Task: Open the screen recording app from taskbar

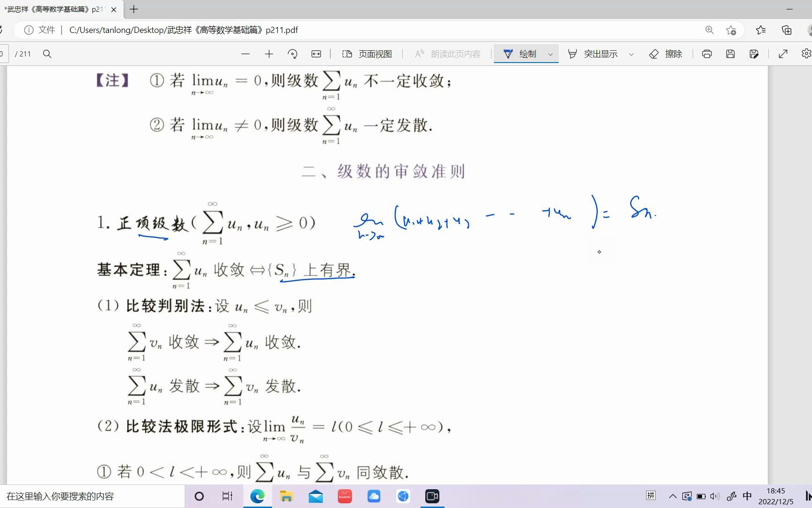Action: pos(432,496)
